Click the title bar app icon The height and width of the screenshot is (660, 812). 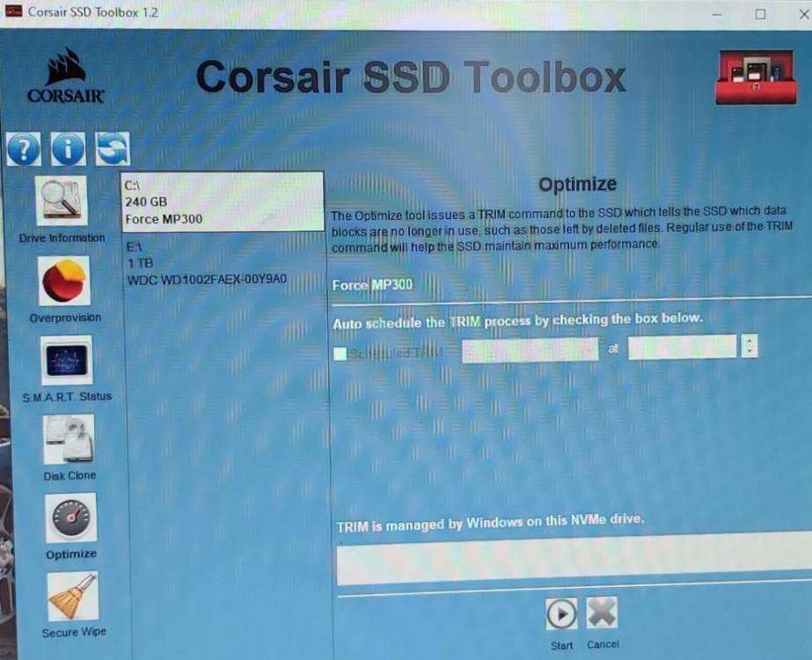[13, 11]
